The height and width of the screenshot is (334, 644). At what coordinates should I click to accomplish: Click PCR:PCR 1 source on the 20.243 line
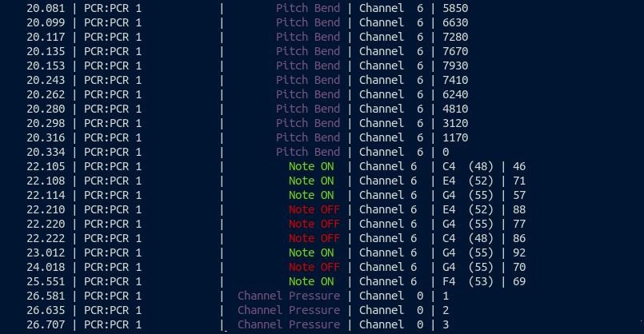pos(113,80)
